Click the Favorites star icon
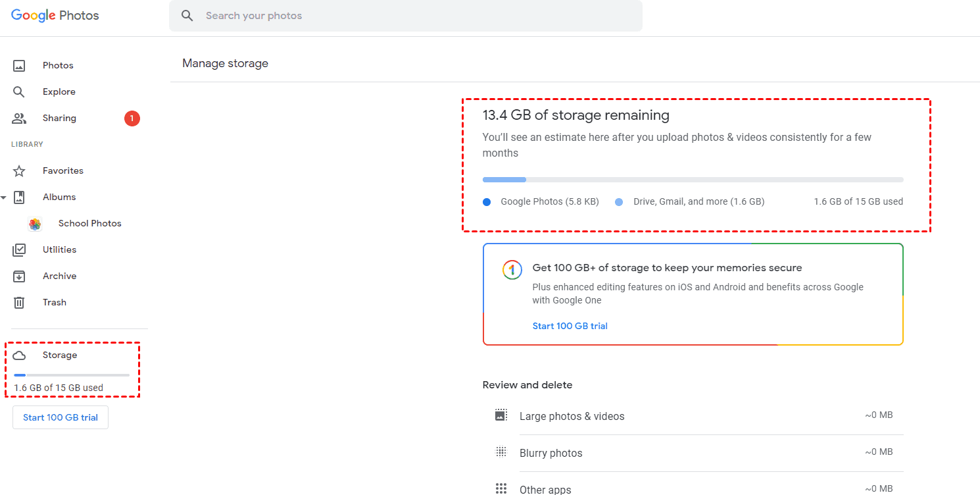 click(x=19, y=171)
